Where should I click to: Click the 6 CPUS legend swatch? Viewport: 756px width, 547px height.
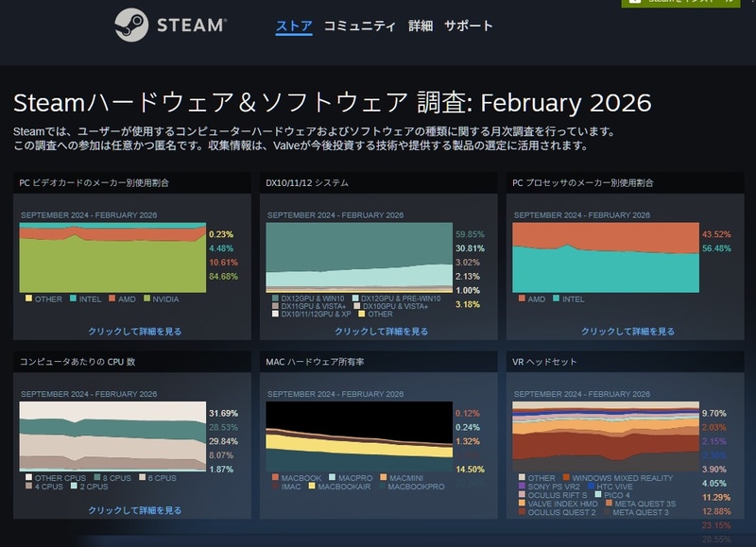143,477
